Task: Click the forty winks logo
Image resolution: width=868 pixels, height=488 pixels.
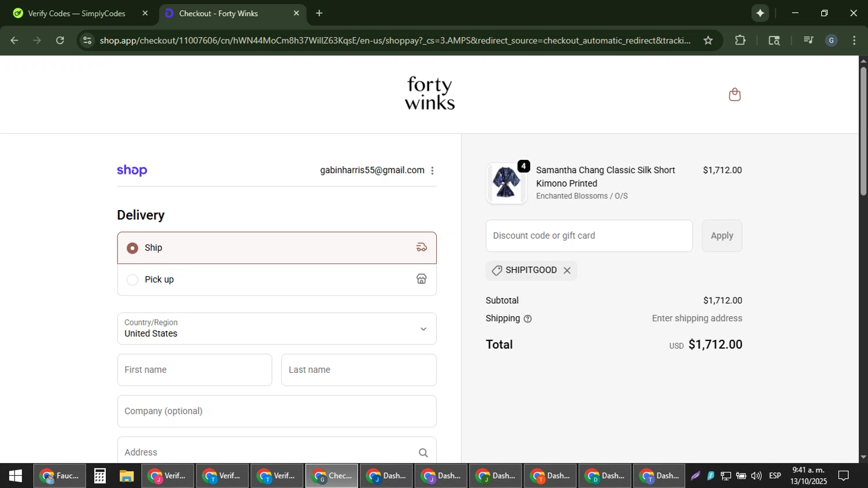Action: (429, 94)
